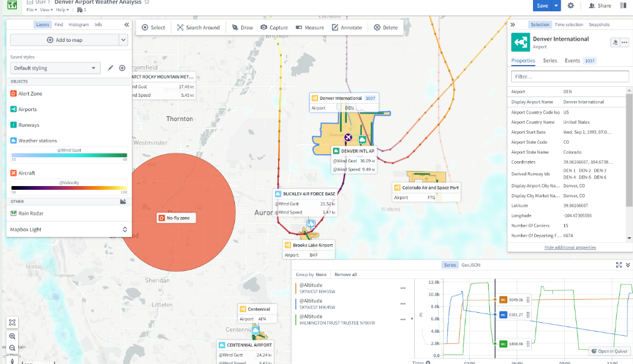Select the Measure tool in map toolbar

point(309,27)
